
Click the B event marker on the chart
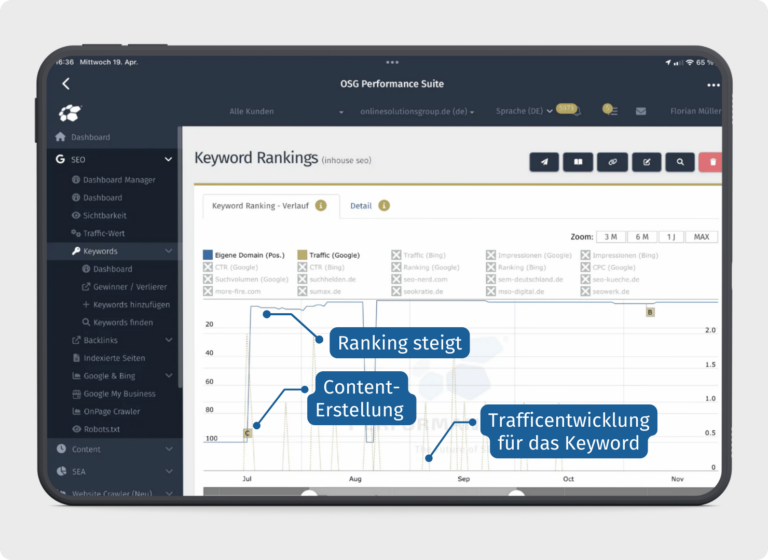tap(650, 312)
